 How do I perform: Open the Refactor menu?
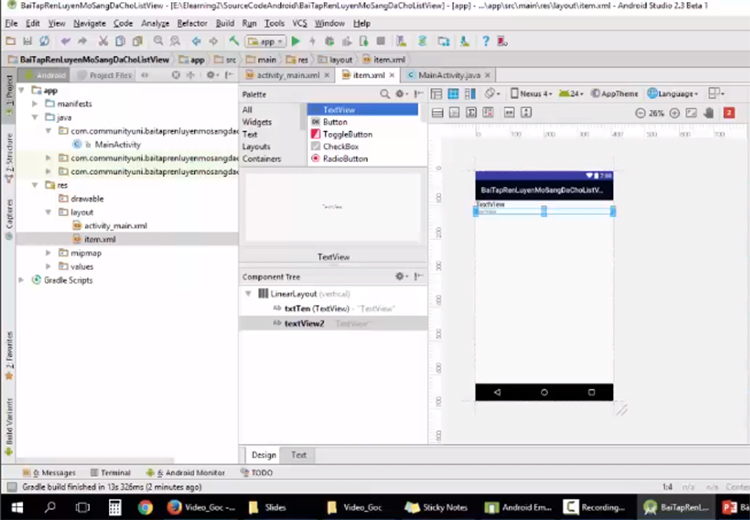tap(192, 23)
